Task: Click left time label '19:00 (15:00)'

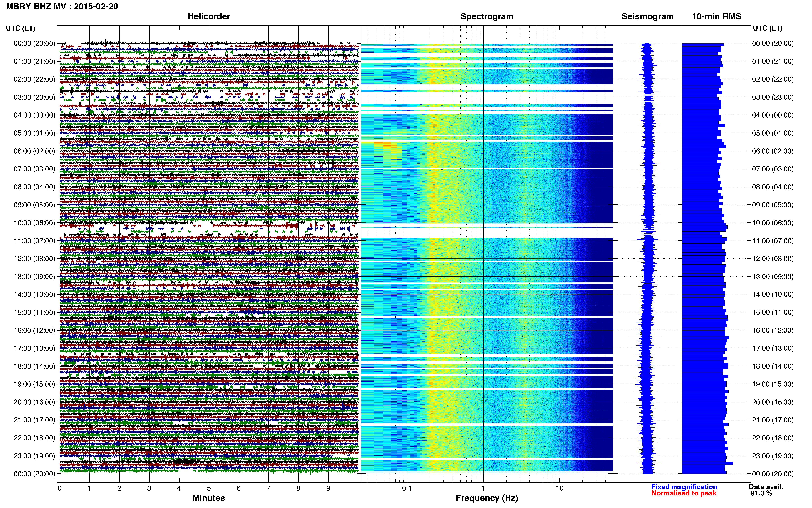Action: coord(34,384)
